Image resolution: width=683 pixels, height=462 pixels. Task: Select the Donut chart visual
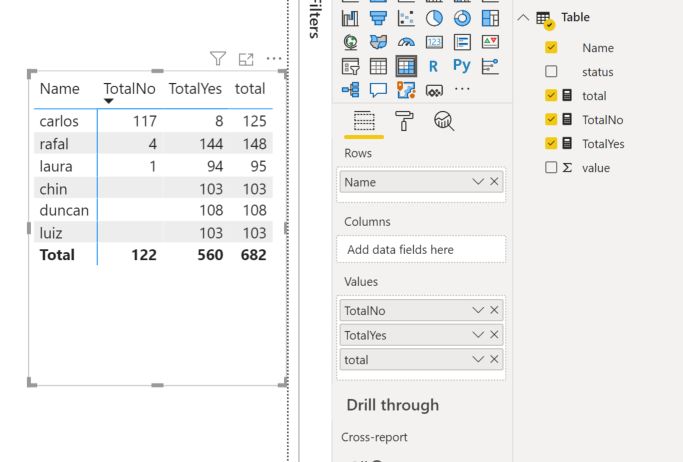[462, 18]
